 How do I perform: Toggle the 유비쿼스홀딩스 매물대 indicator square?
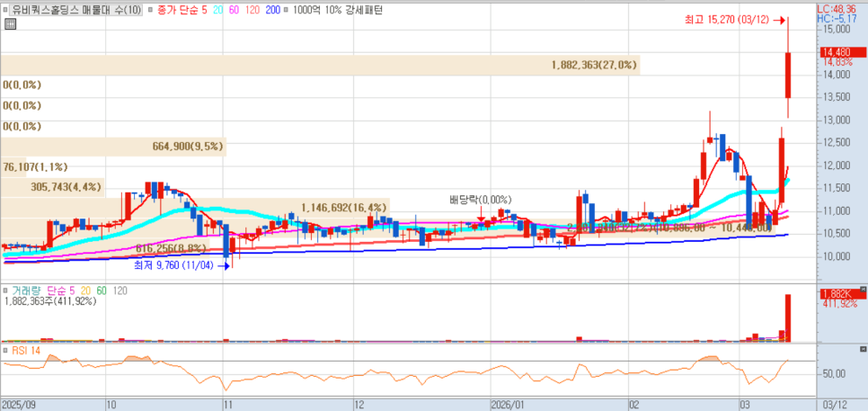tap(6, 9)
